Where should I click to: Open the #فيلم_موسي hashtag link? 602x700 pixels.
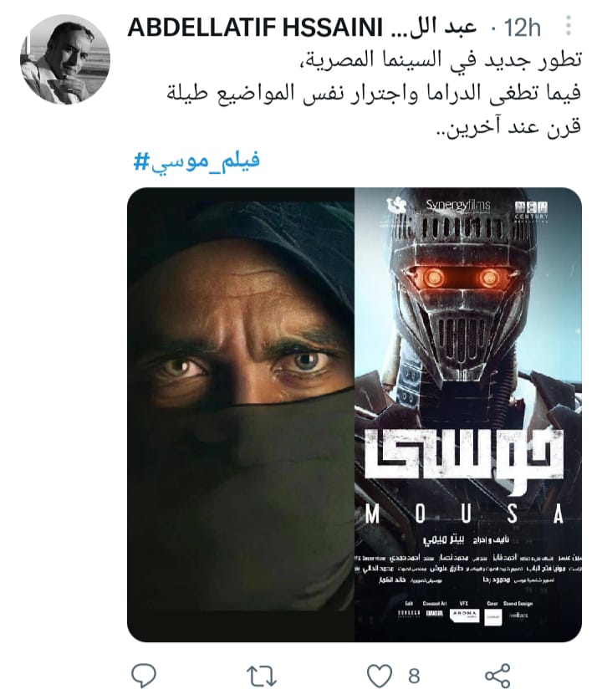(x=196, y=161)
